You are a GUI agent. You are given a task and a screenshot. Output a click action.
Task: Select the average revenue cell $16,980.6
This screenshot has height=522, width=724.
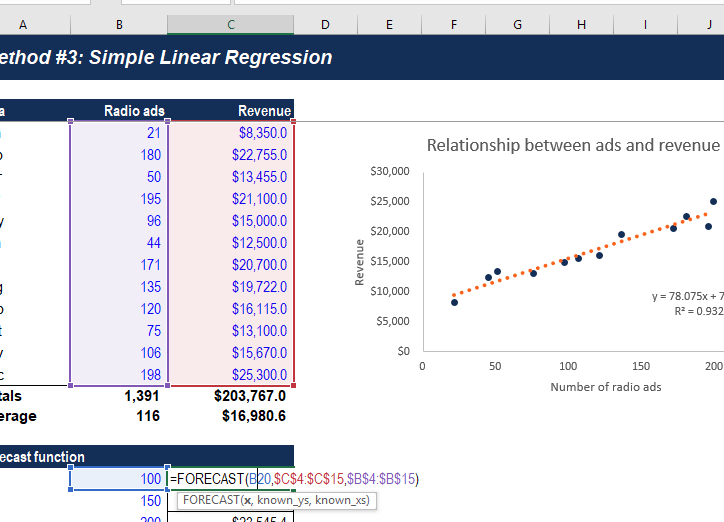click(231, 416)
